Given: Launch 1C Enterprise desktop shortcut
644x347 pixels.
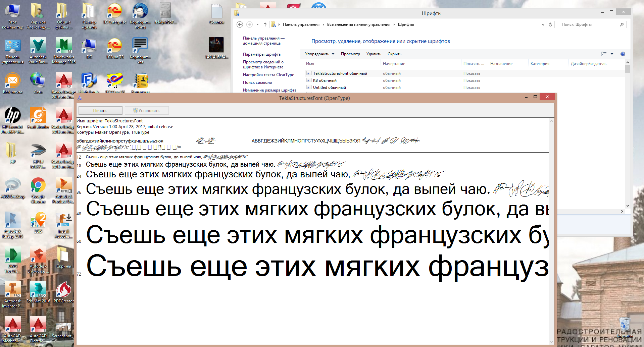Looking at the screenshot, I should tap(114, 13).
